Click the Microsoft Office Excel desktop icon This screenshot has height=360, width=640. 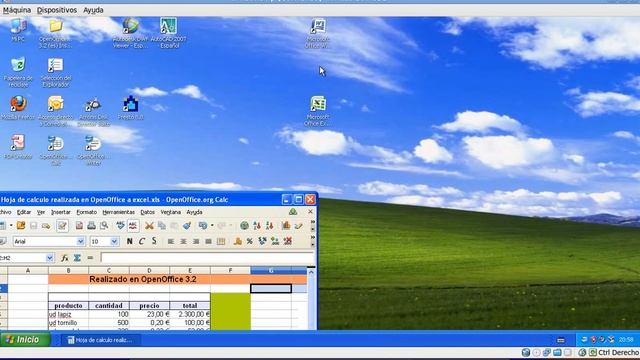tap(318, 111)
